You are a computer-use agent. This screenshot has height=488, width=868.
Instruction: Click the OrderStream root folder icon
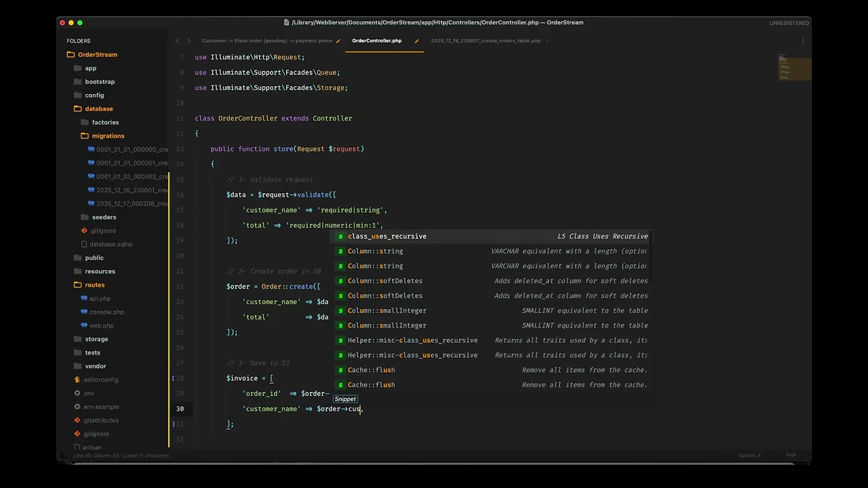point(71,54)
